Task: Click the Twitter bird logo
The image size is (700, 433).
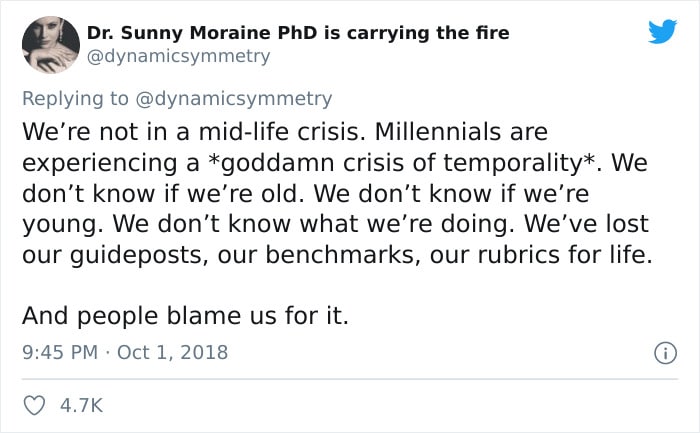Action: click(x=661, y=32)
